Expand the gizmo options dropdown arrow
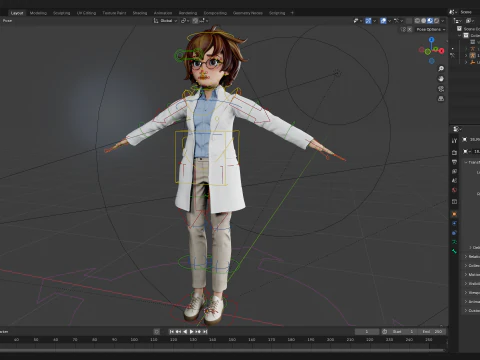Image resolution: width=480 pixels, height=360 pixels. (x=374, y=21)
